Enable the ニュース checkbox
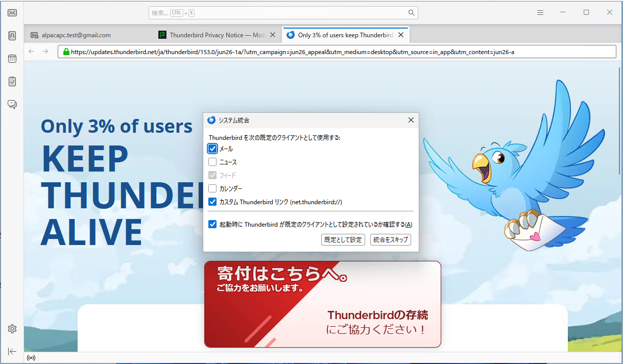623x364 pixels. (212, 162)
